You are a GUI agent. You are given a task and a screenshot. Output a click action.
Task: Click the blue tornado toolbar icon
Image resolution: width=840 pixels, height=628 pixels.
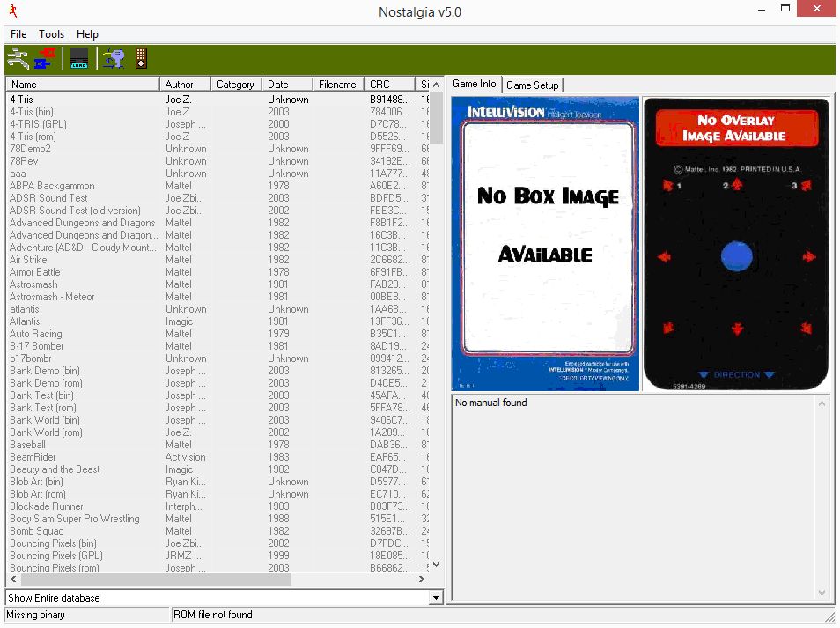pos(114,58)
